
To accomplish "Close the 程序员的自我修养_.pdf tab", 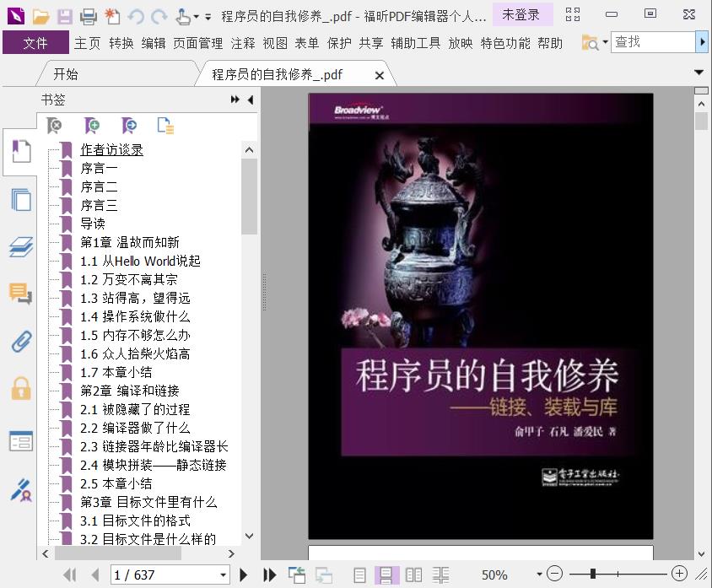I will (x=380, y=75).
